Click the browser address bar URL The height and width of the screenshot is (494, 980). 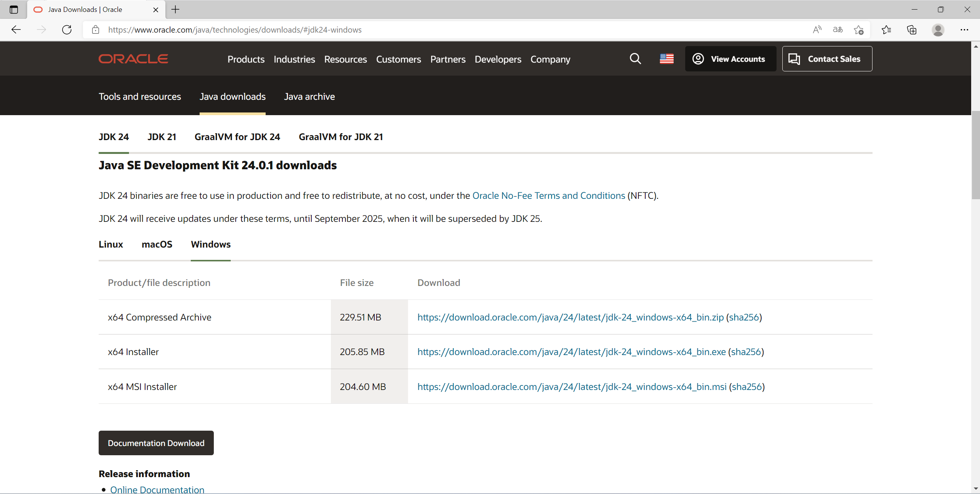click(235, 30)
